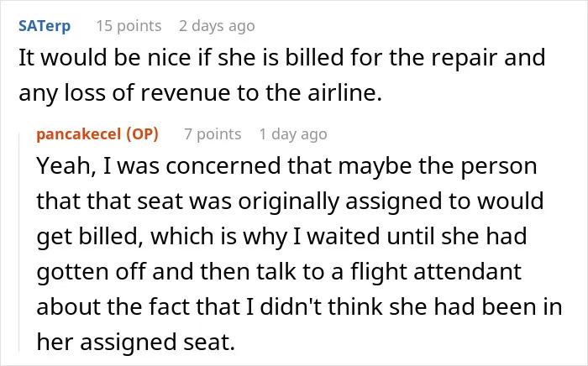
Task: Click the word airline ending SATerp's comment
Action: coord(344,93)
